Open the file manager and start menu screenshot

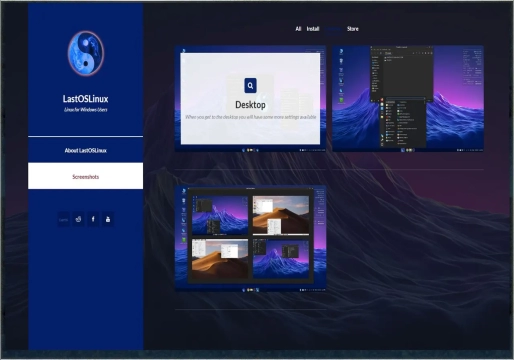click(x=408, y=99)
